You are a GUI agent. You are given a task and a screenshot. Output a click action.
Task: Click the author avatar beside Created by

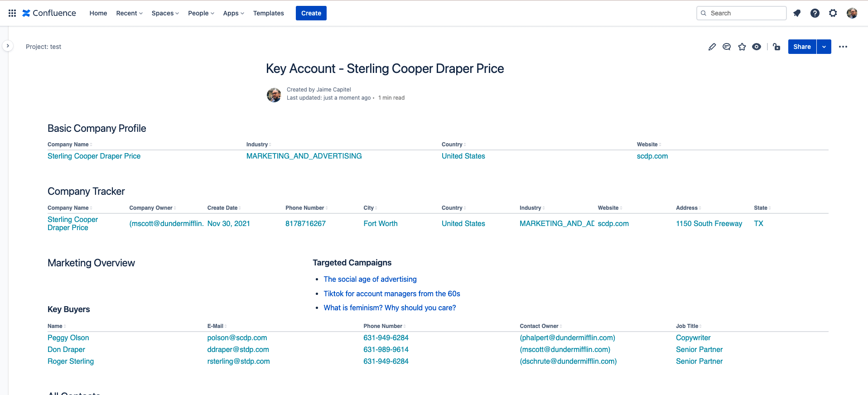274,95
